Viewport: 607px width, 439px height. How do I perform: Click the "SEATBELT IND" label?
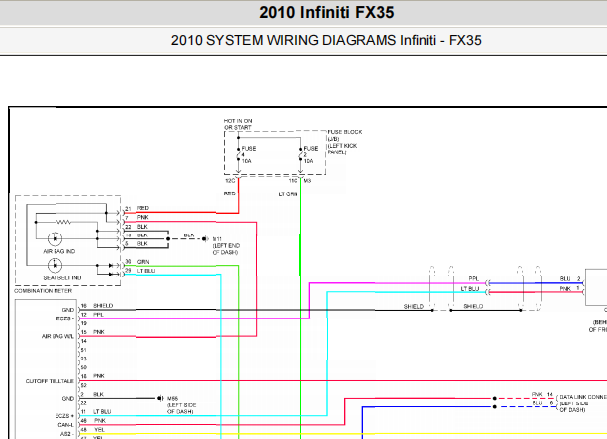(x=62, y=278)
